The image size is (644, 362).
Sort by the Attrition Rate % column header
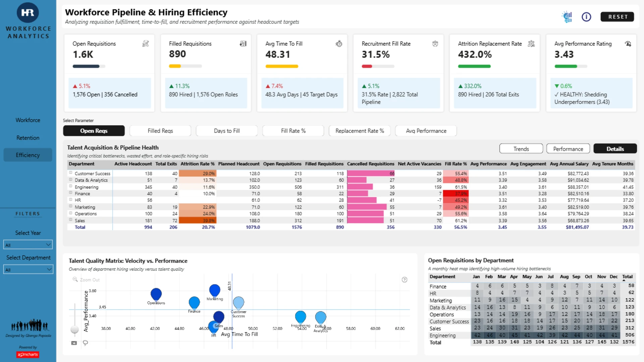(197, 164)
